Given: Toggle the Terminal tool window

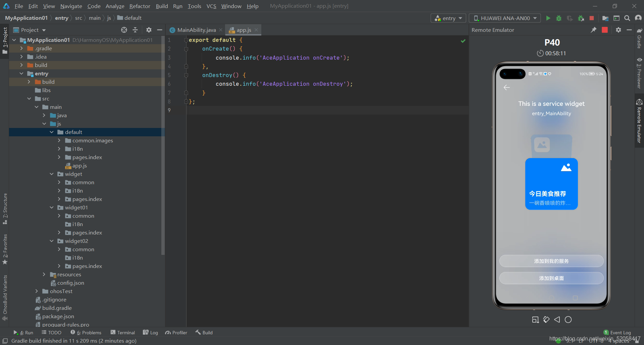Looking at the screenshot, I should (x=123, y=333).
